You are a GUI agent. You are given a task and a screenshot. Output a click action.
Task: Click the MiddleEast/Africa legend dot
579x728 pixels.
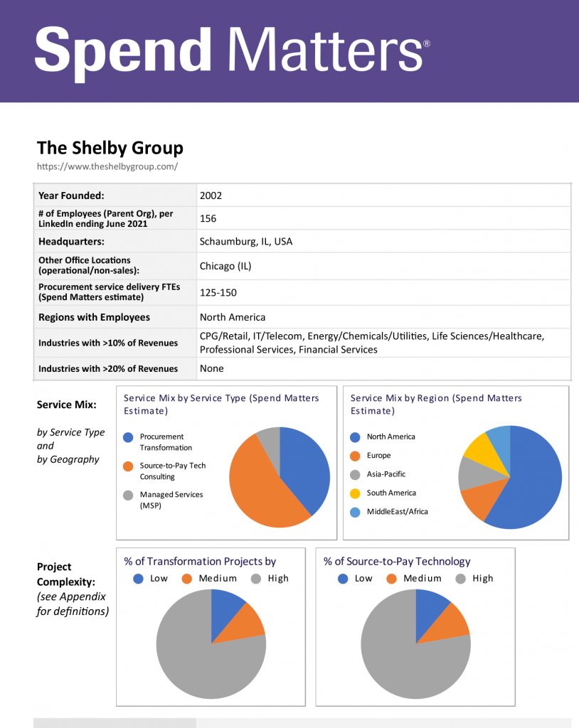click(355, 511)
